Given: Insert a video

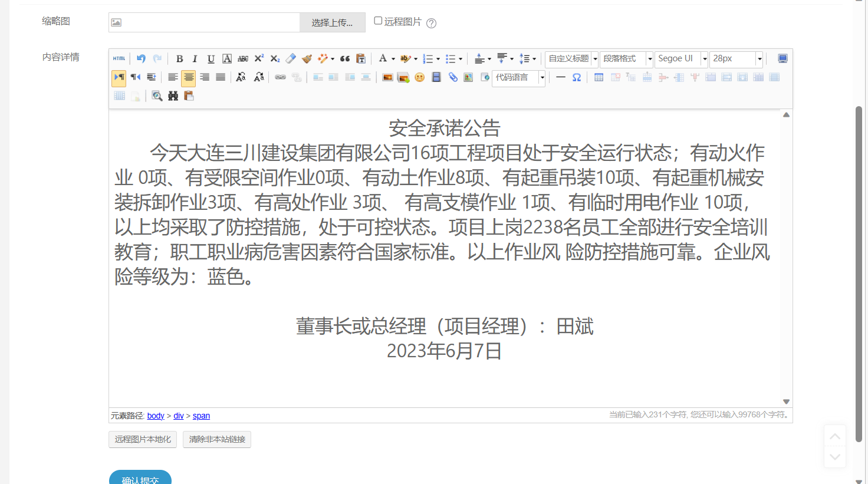Looking at the screenshot, I should pyautogui.click(x=436, y=77).
